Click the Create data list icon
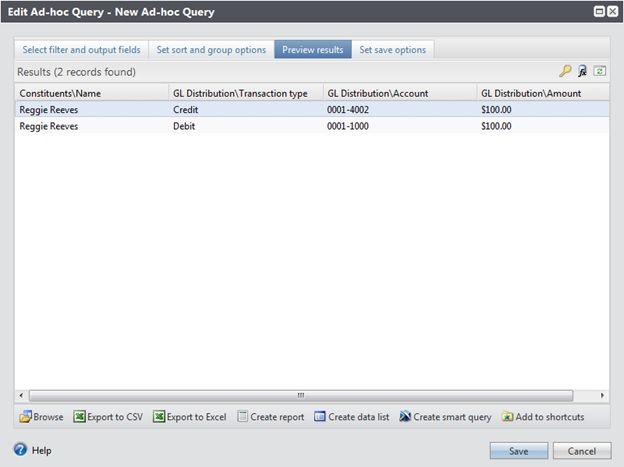Viewport: 624px width, 467px height. pyautogui.click(x=320, y=416)
